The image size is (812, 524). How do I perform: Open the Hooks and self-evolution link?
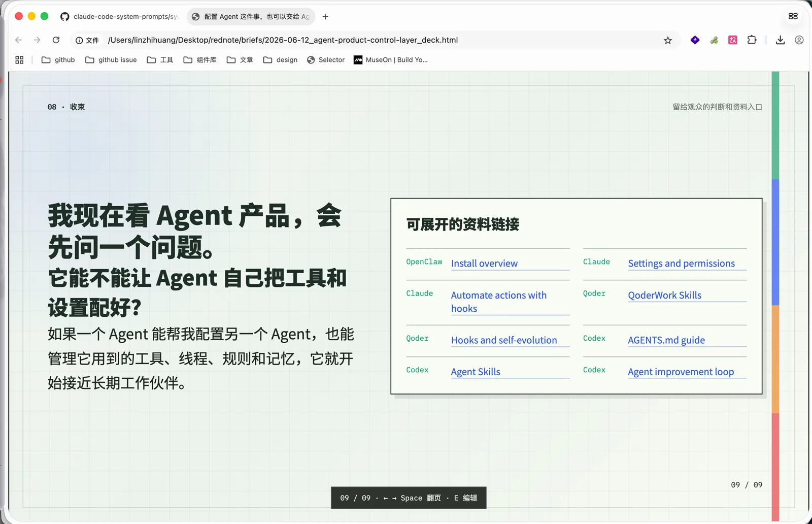tap(504, 340)
